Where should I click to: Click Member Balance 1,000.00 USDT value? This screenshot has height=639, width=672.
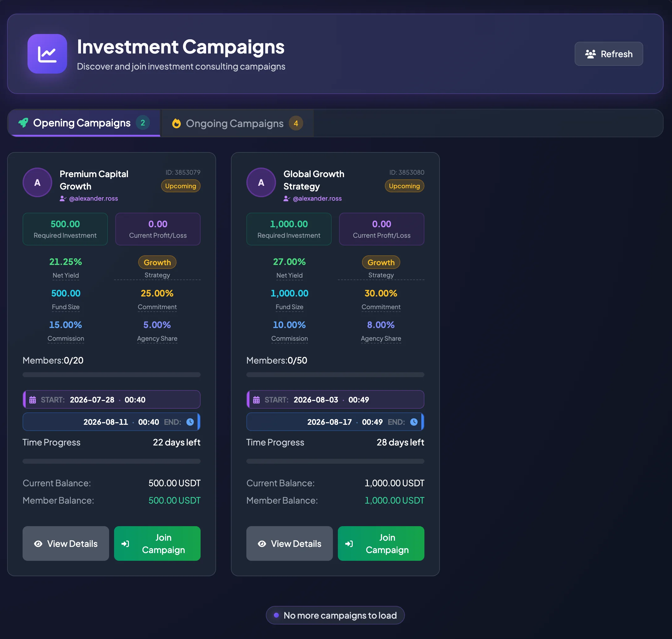(394, 501)
